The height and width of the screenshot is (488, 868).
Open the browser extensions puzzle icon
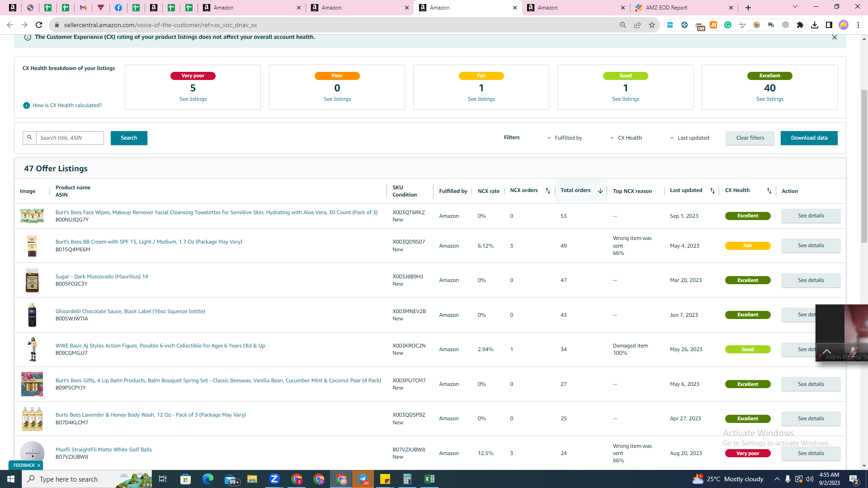tap(800, 25)
